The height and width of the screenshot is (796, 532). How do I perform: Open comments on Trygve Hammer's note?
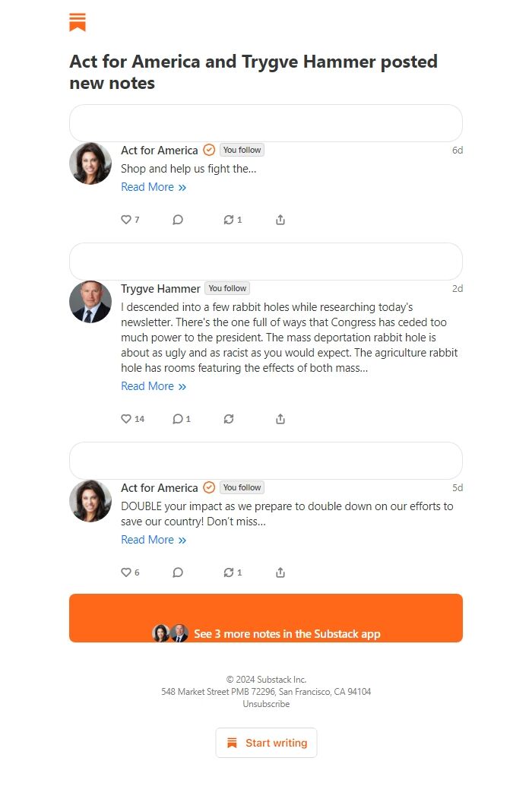181,419
